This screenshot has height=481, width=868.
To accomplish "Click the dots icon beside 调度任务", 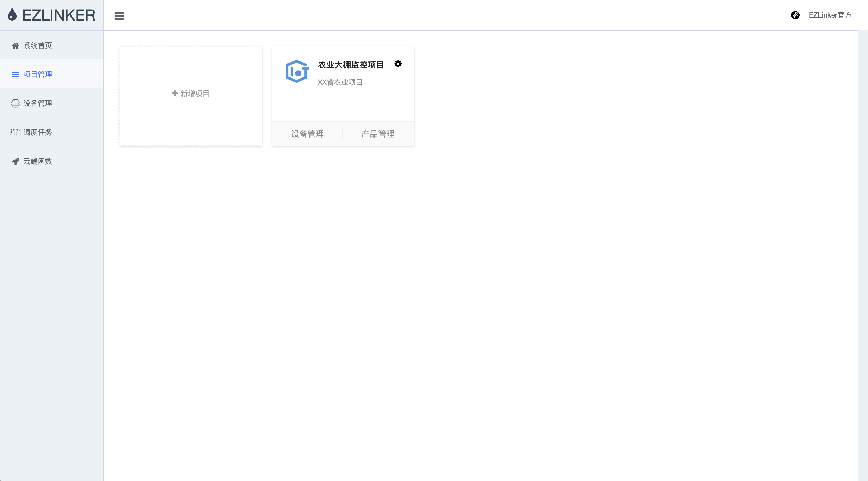I will tap(15, 132).
